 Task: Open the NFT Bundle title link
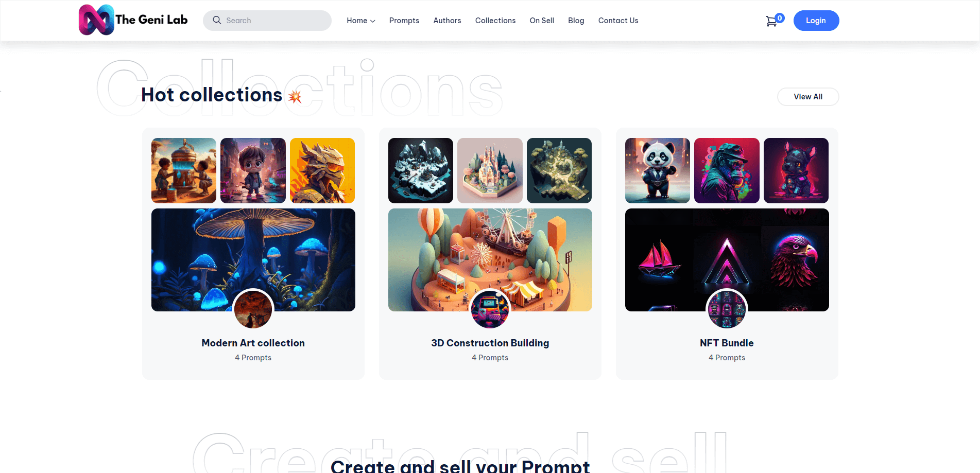click(x=727, y=343)
